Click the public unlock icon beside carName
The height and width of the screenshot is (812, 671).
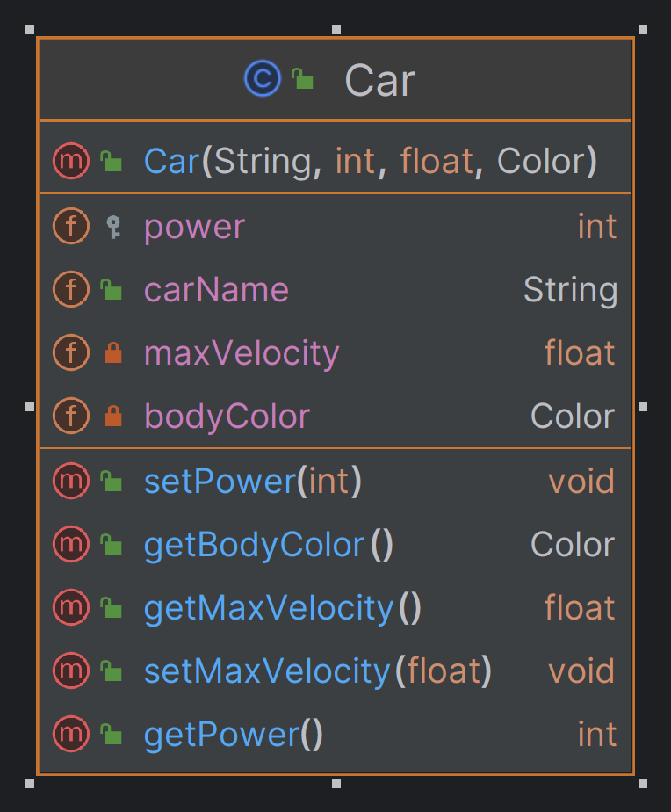click(x=111, y=289)
